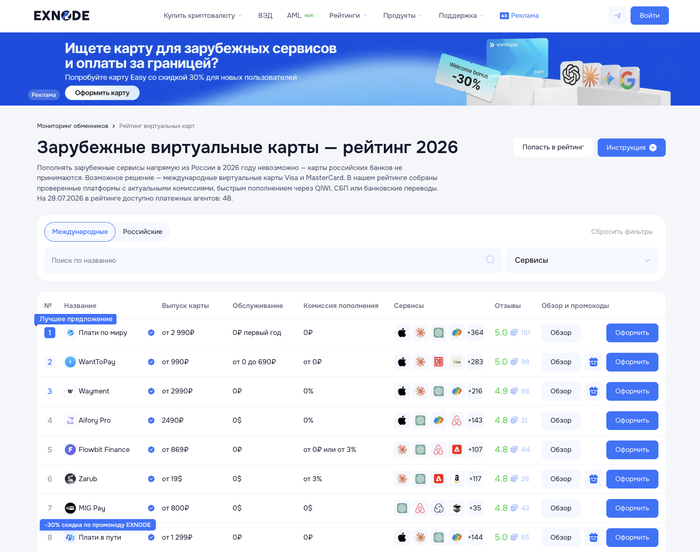700x552 pixels.
Task: Open the Сервисы filter dropdown
Action: click(x=582, y=260)
